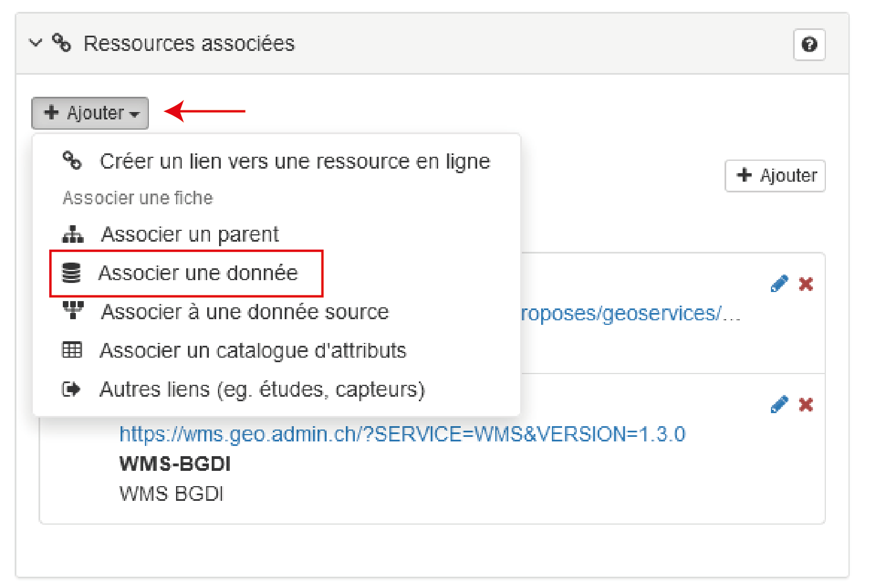Open help with the question mark button

809,44
